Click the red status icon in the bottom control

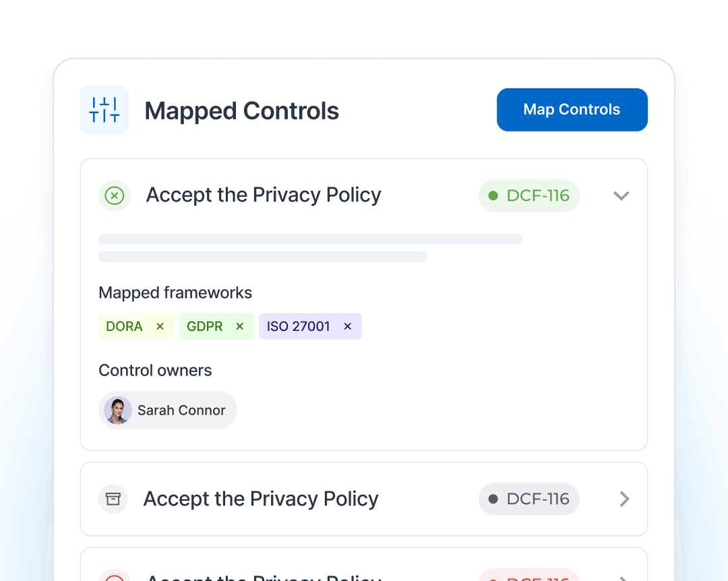click(115, 577)
